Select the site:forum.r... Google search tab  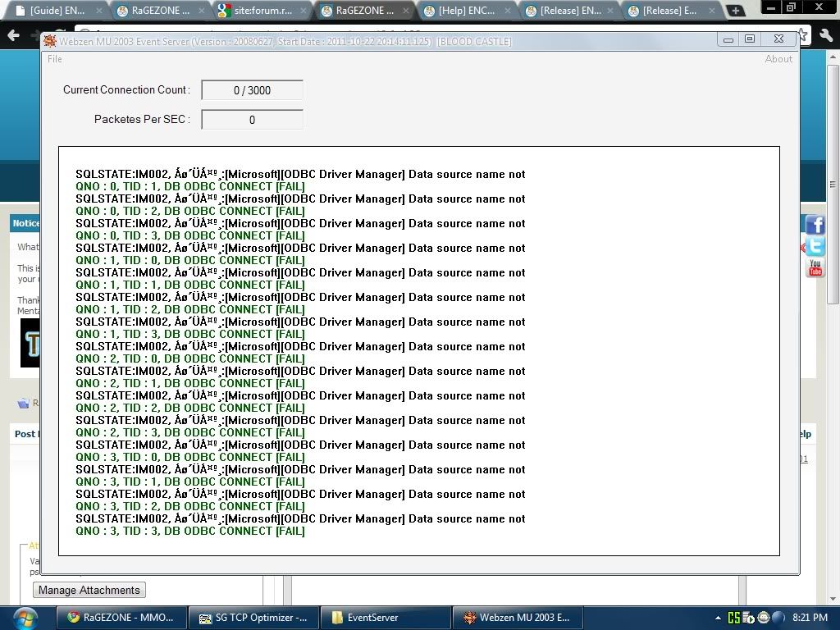pos(260,11)
